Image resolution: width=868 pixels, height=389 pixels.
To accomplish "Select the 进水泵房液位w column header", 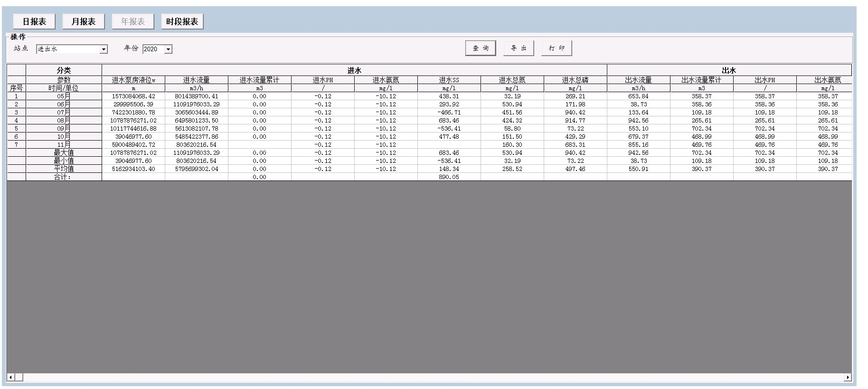I will [x=133, y=80].
